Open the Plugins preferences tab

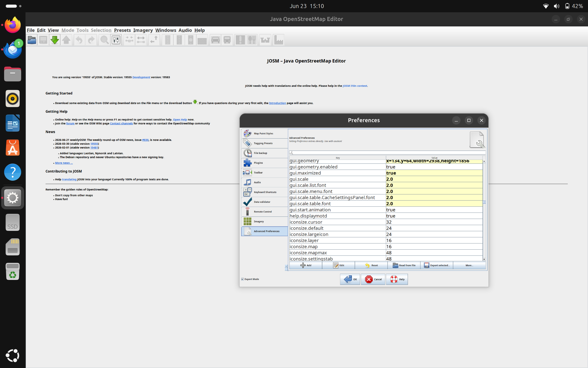point(265,163)
